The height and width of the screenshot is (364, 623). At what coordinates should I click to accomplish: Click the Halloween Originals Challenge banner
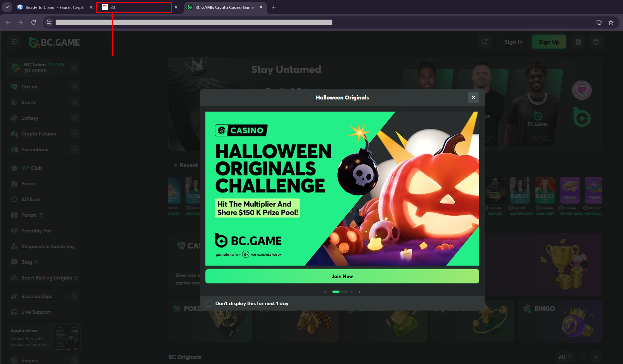pos(342,189)
